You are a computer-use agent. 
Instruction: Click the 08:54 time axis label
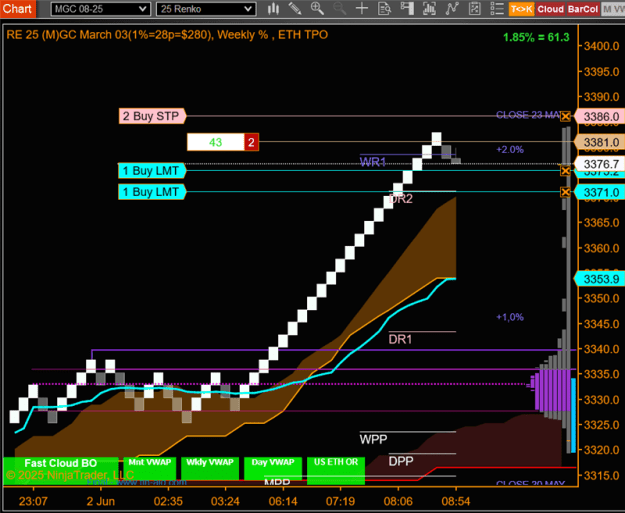pyautogui.click(x=456, y=501)
